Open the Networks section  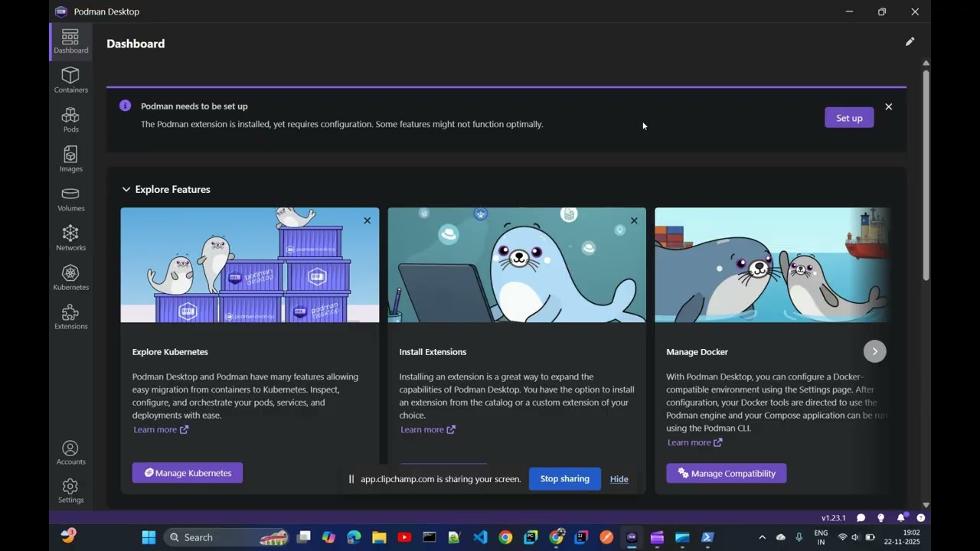click(x=70, y=238)
